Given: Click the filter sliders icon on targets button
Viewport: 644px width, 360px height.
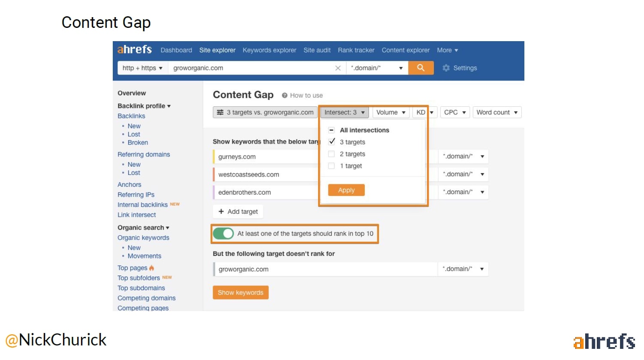Looking at the screenshot, I should point(220,112).
